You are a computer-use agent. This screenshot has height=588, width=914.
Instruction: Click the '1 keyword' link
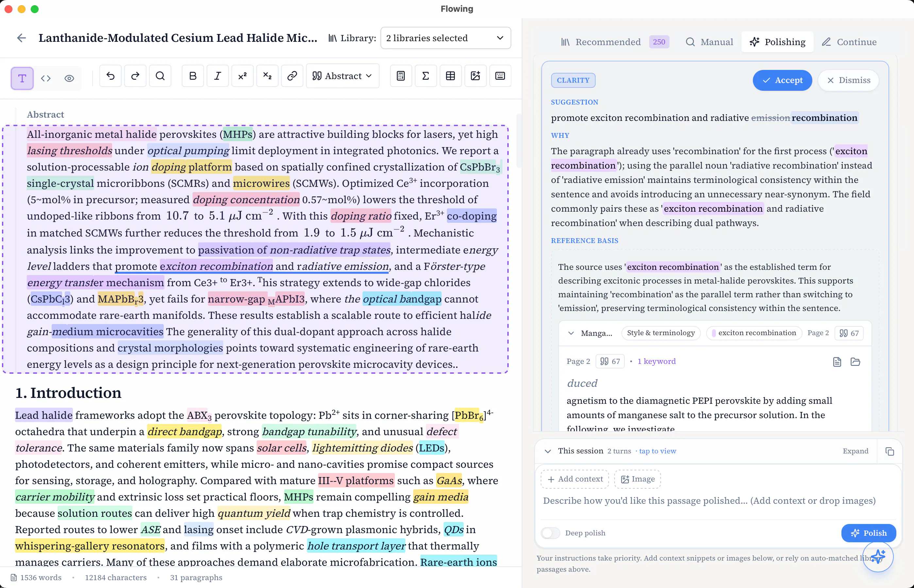(x=656, y=361)
